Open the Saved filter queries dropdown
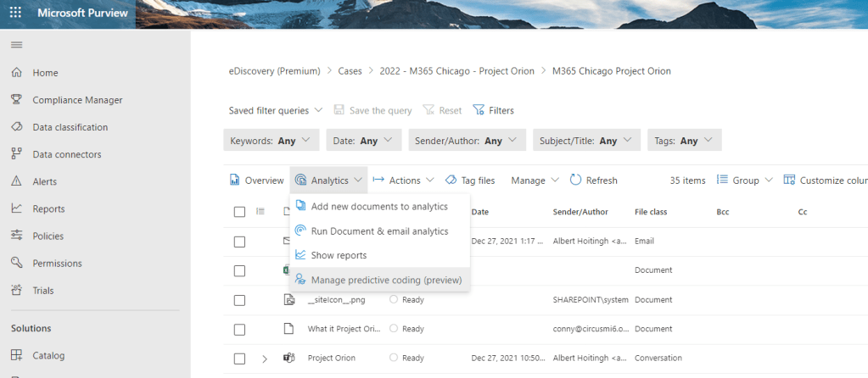 point(276,110)
